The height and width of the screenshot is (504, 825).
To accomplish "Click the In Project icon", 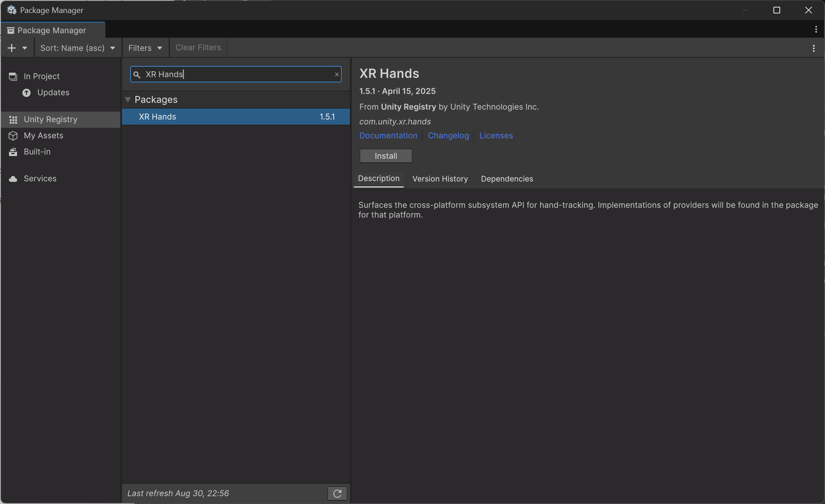I will 13,77.
